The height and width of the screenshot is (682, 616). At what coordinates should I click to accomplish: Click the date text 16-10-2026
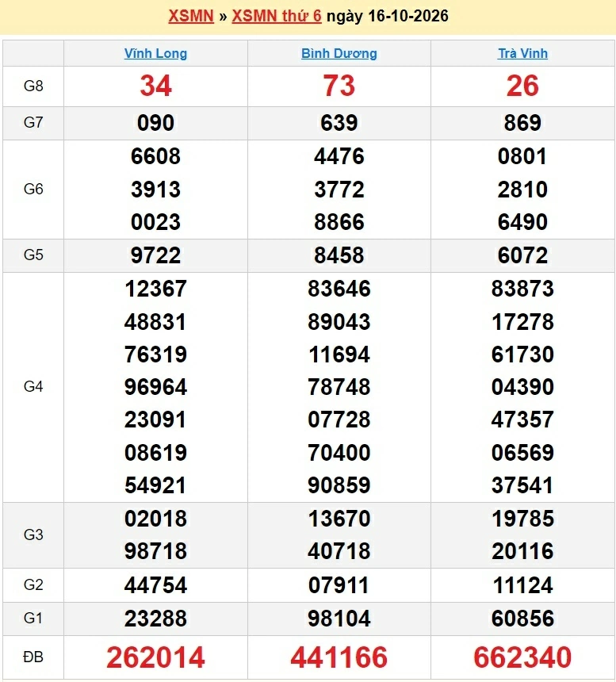(408, 16)
